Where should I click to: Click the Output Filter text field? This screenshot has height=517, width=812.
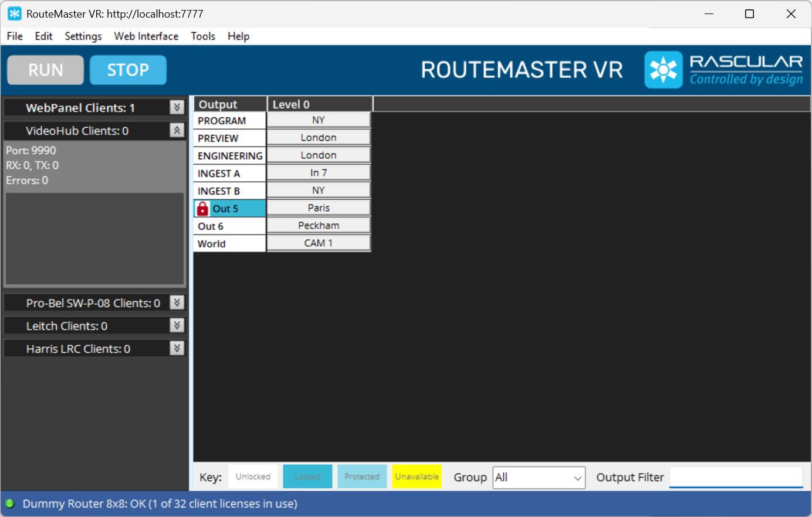click(736, 477)
